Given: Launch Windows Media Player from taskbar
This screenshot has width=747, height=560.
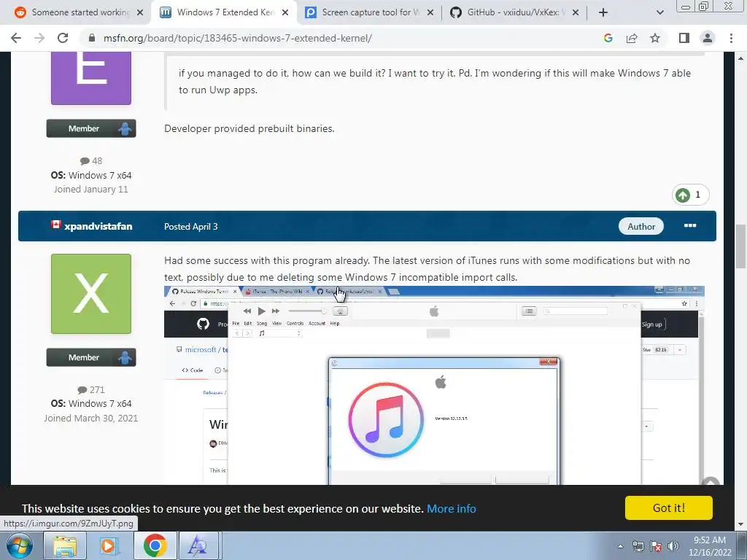Looking at the screenshot, I should [108, 545].
